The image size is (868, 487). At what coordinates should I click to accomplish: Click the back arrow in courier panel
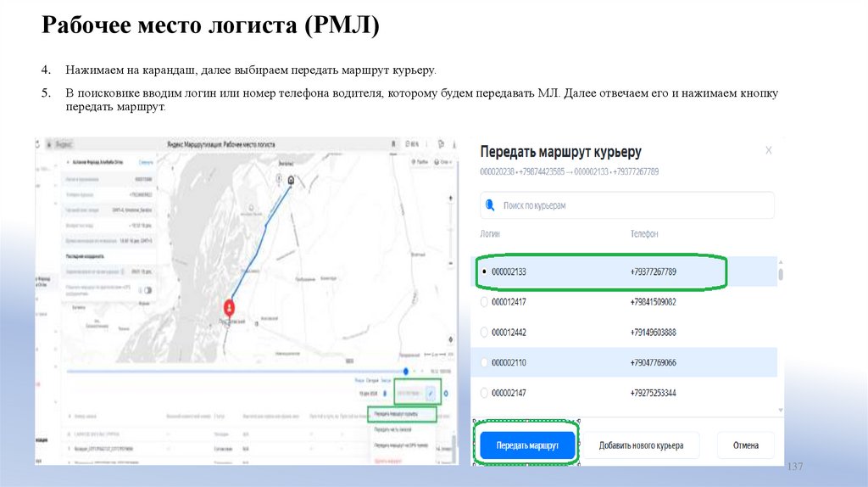coord(68,162)
